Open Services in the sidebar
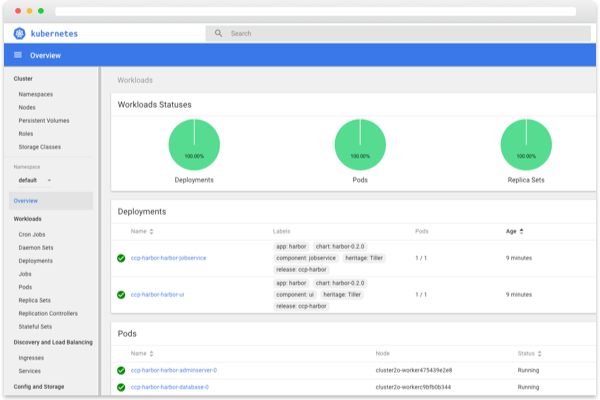 click(29, 371)
